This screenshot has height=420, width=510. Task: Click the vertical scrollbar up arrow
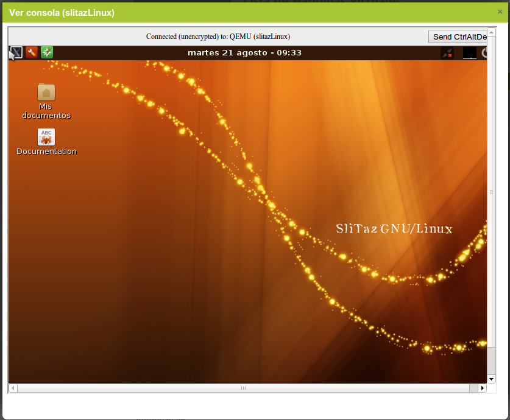492,32
